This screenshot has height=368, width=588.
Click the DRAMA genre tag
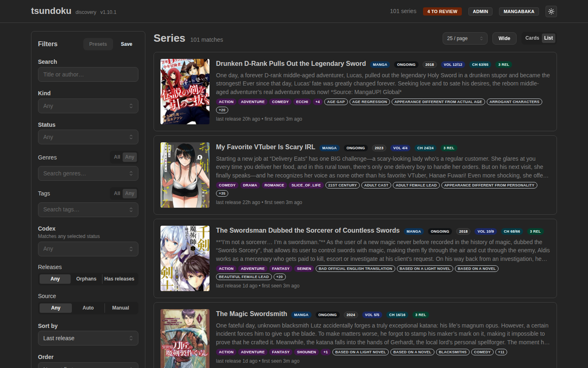[250, 185]
